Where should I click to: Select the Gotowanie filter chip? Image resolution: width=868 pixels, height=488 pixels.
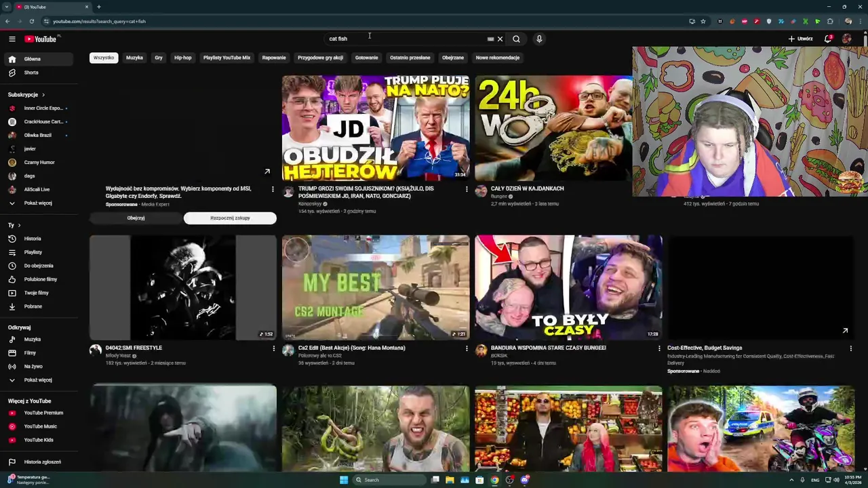pos(366,58)
